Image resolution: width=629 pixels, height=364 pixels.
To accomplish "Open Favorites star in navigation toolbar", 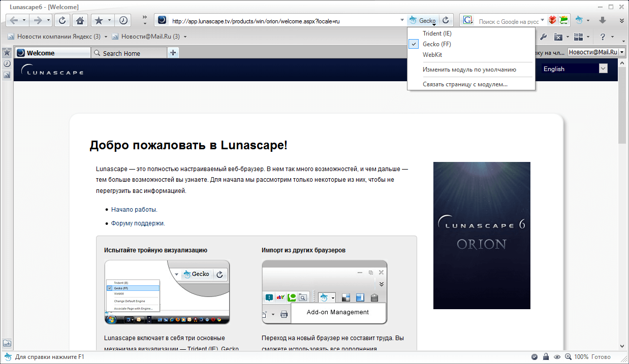I will [99, 20].
